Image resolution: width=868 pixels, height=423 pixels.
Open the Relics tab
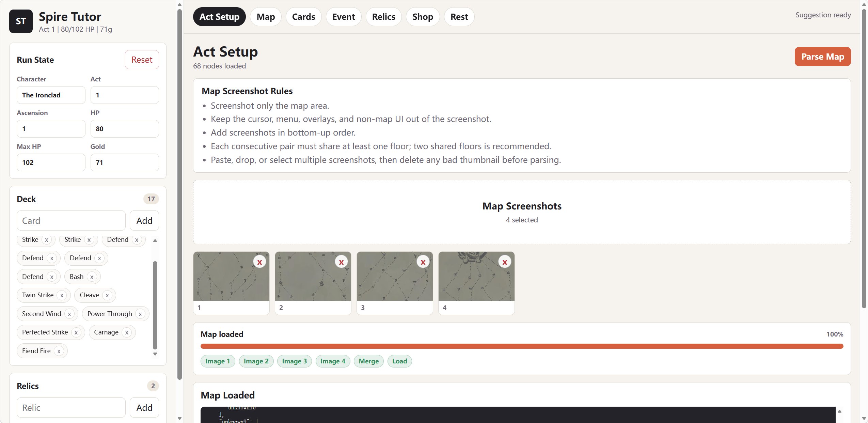[x=383, y=17]
